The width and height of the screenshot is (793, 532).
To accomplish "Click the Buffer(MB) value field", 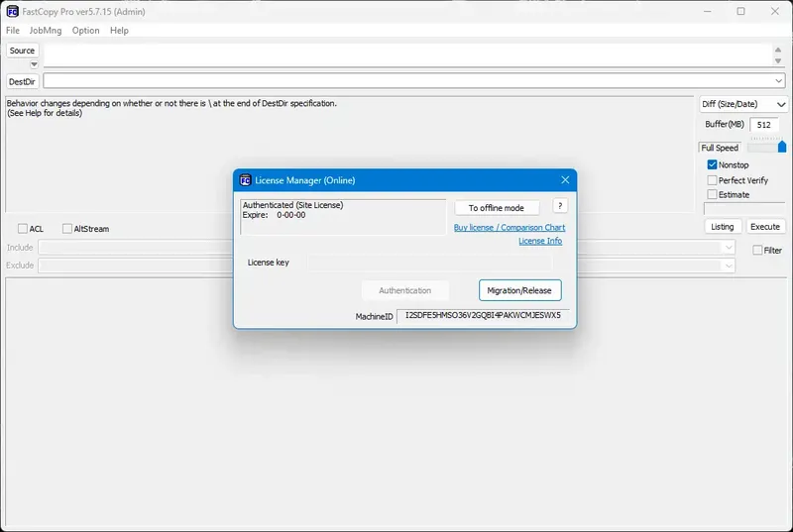I will coord(764,125).
